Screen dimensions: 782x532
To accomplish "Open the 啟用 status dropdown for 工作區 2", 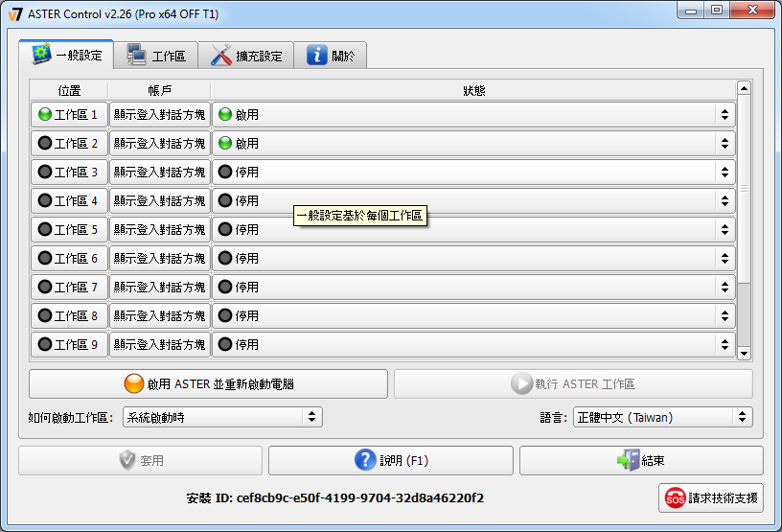I will tap(473, 144).
